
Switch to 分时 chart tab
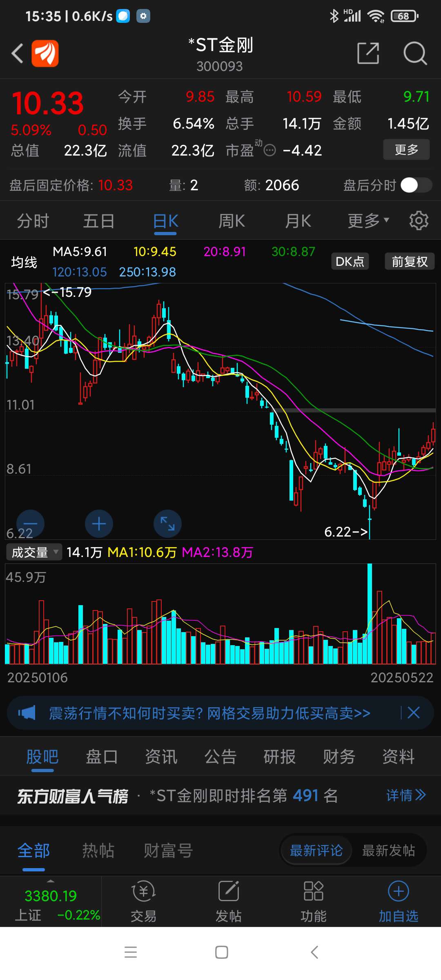point(33,221)
